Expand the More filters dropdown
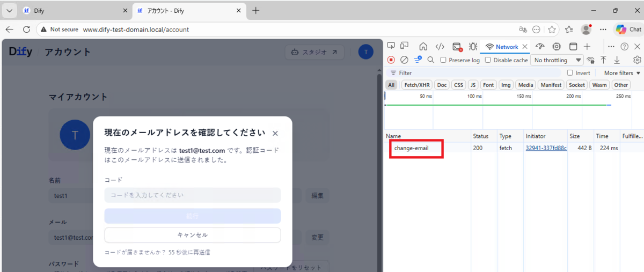The width and height of the screenshot is (644, 272). point(622,73)
